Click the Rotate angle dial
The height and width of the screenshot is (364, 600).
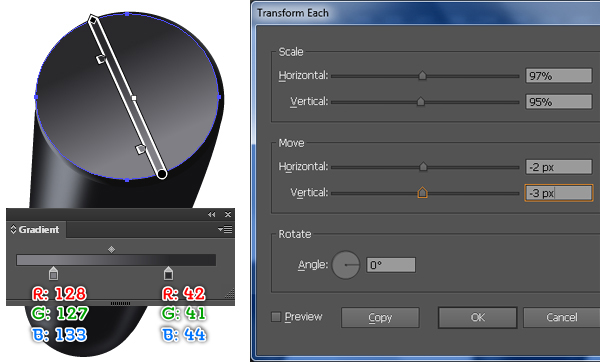(346, 265)
